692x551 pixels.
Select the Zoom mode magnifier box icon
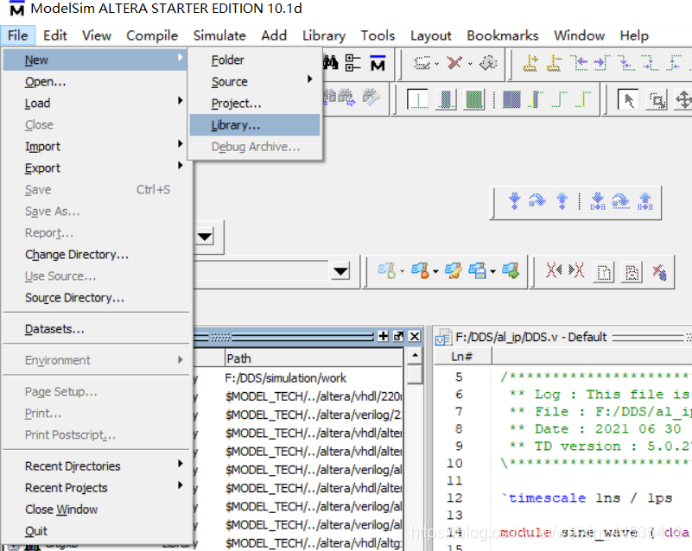click(x=657, y=100)
